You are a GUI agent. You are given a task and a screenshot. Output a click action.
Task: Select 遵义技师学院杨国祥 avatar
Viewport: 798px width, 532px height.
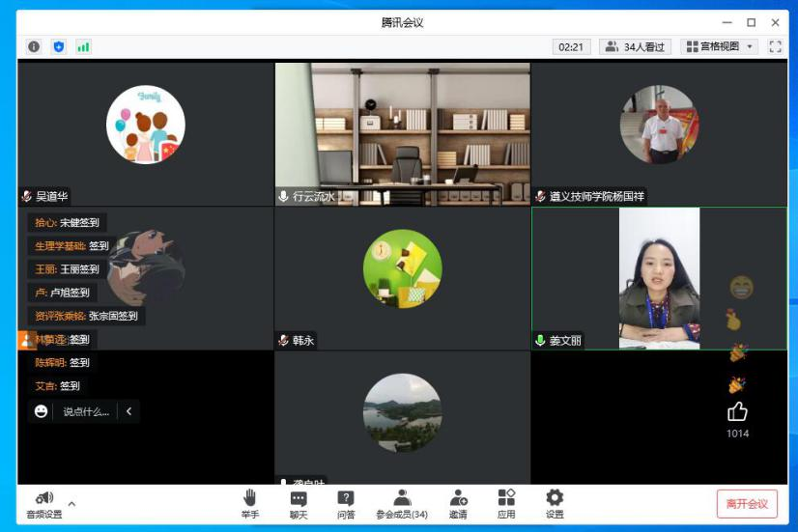[x=660, y=125]
